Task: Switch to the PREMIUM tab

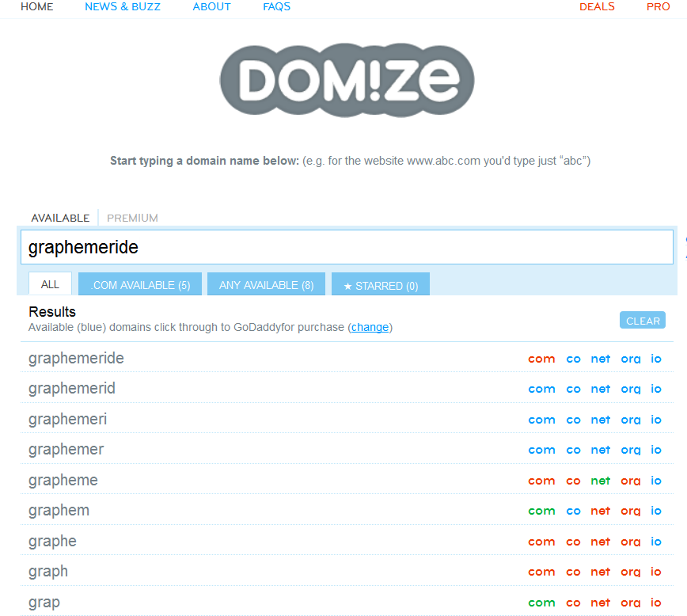Action: pos(132,218)
